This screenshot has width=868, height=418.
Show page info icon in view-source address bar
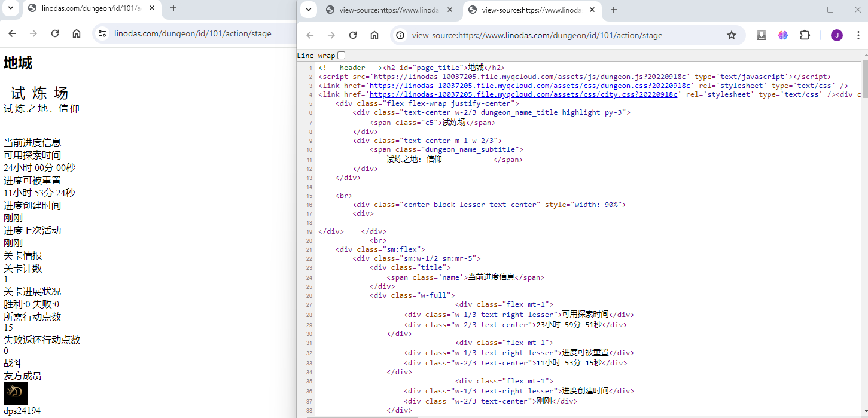point(400,35)
